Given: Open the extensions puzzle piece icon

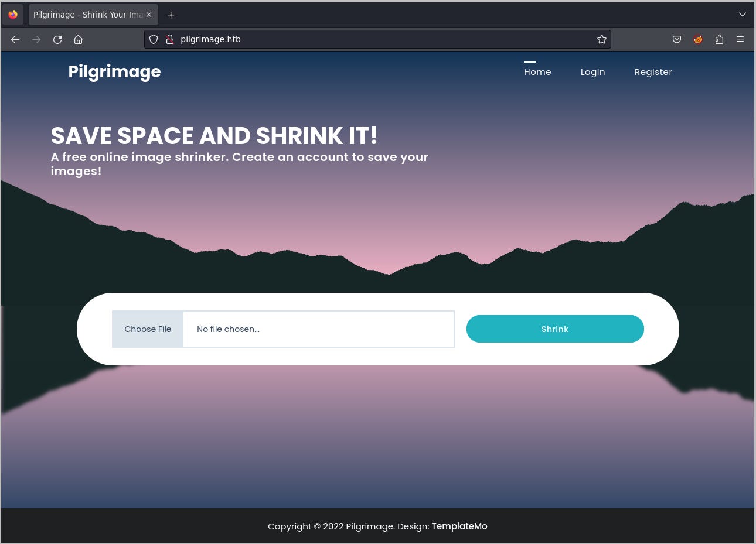Looking at the screenshot, I should click(719, 39).
